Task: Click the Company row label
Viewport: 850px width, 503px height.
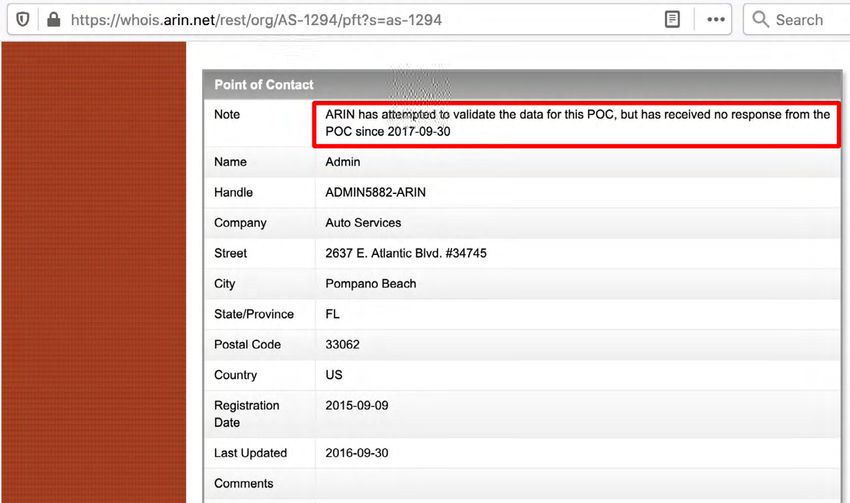Action: (240, 223)
